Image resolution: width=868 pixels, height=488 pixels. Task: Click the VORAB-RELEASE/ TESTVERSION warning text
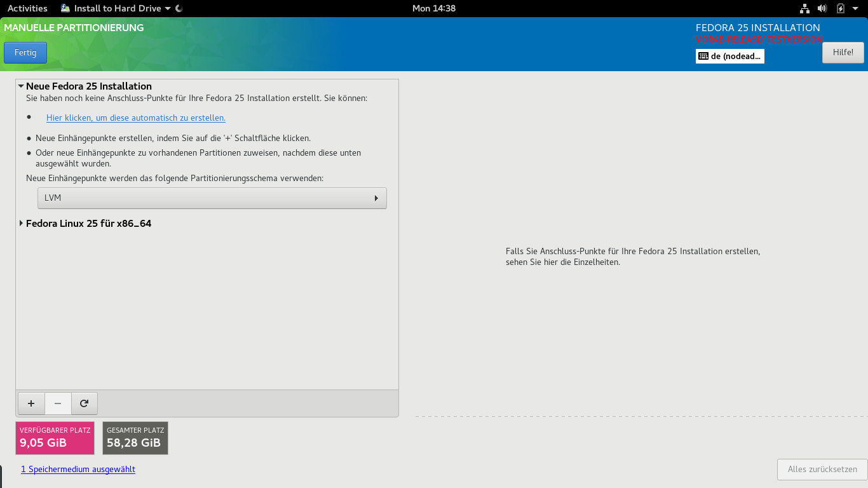point(759,39)
